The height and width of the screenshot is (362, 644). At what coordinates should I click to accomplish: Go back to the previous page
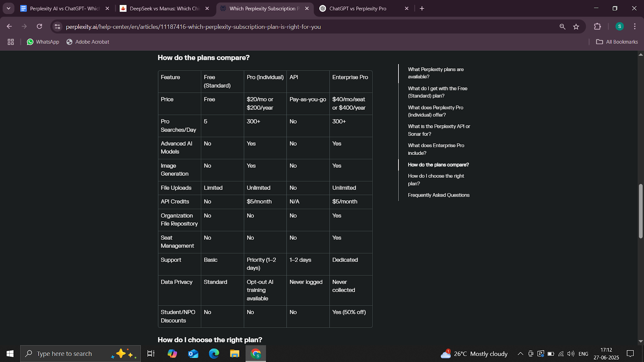click(9, 27)
